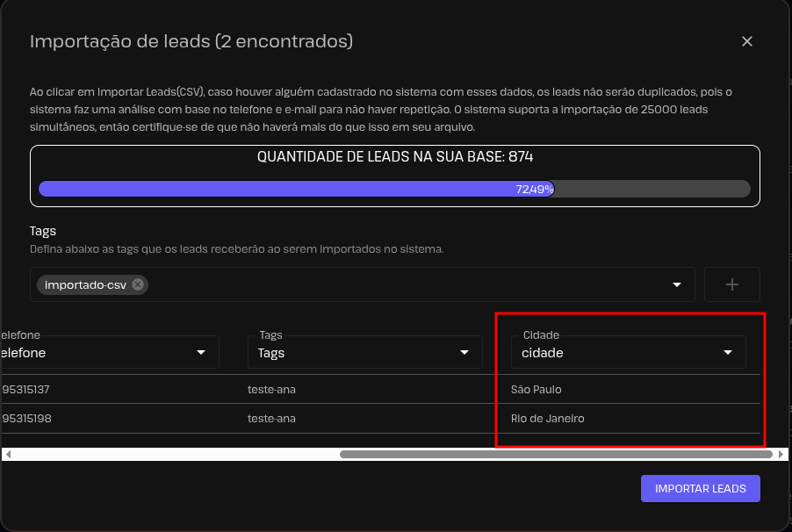Expand the tags selector dropdown arrow

click(x=677, y=284)
